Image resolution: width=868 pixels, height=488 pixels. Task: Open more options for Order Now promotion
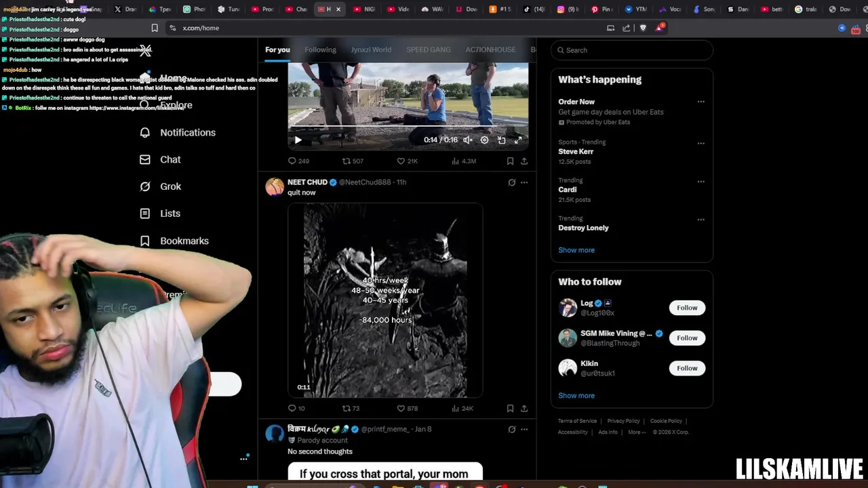point(701,102)
